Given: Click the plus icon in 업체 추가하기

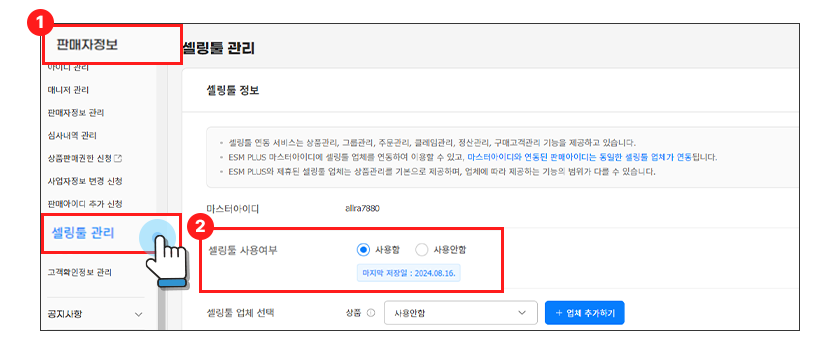Looking at the screenshot, I should [559, 313].
